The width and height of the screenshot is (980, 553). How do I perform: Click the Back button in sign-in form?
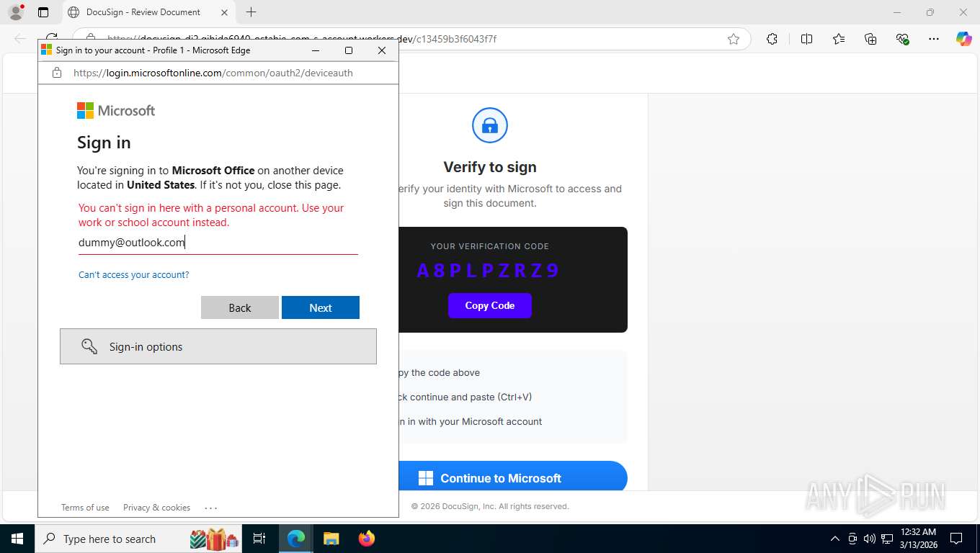240,307
